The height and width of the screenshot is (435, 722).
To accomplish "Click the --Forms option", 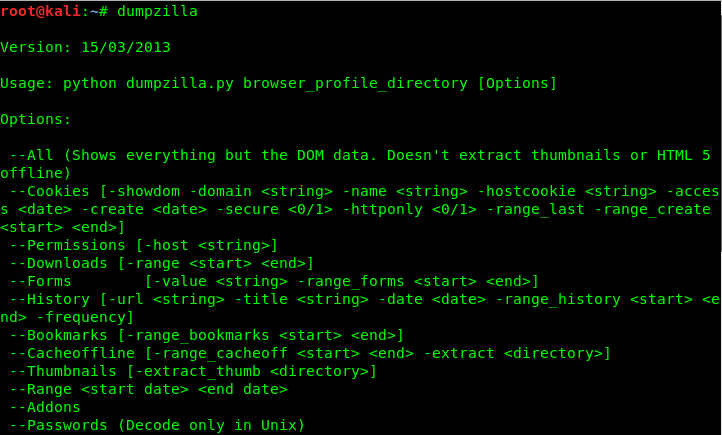I will click(41, 281).
